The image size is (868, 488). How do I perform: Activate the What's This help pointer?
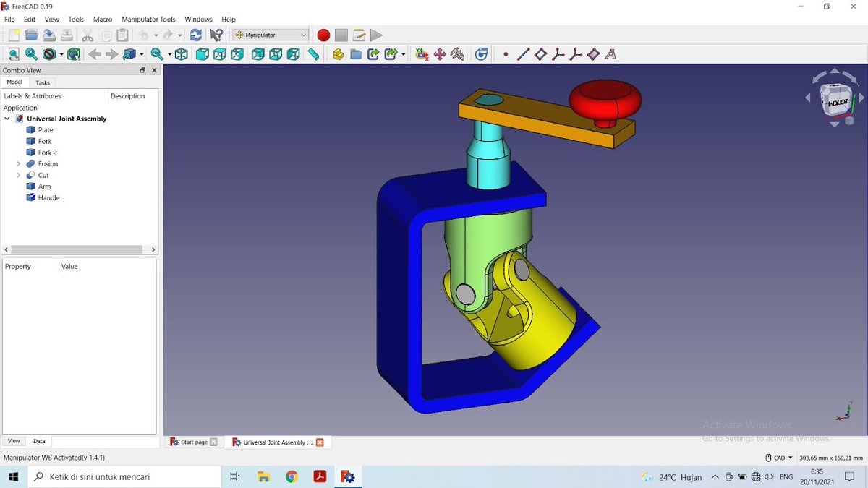(216, 35)
